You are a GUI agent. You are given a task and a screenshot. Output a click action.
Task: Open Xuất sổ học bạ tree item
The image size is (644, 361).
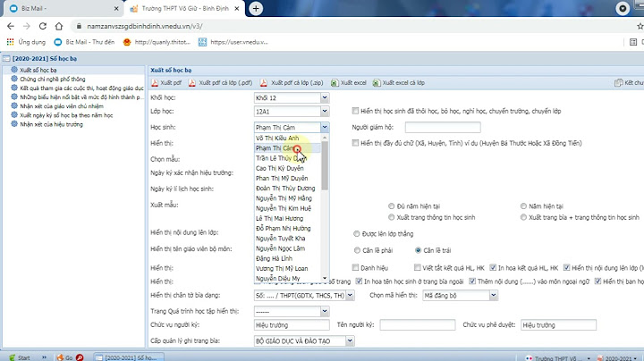(x=38, y=71)
